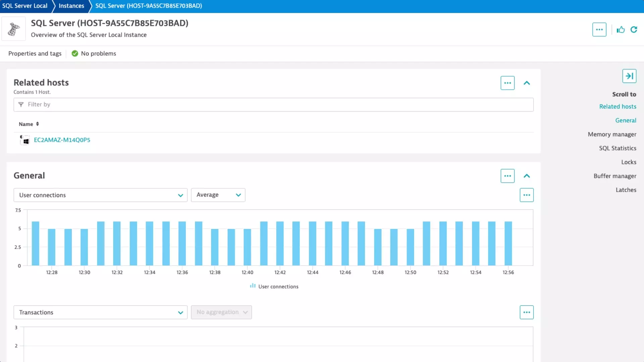Click the thumbs up feedback icon
644x362 pixels.
coord(620,30)
